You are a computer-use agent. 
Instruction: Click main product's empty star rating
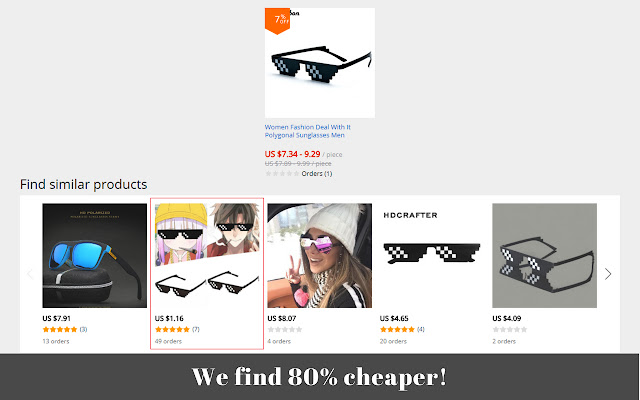pos(282,173)
